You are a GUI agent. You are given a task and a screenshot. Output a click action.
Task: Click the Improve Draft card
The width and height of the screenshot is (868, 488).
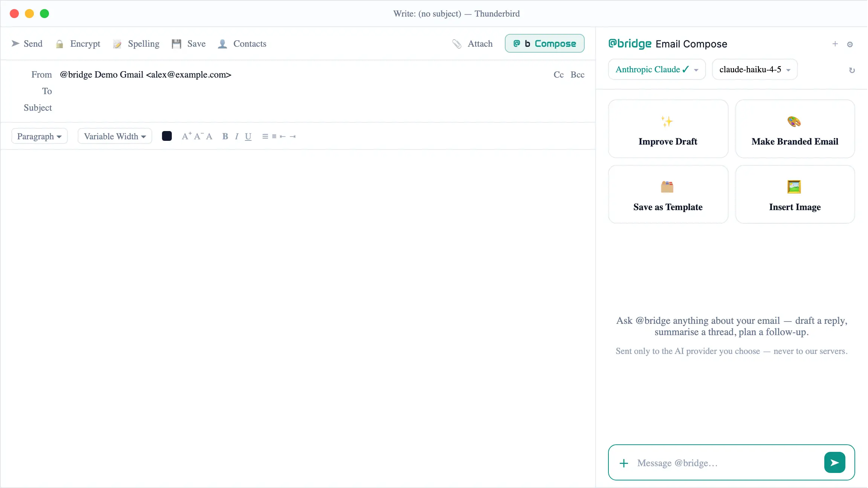(668, 129)
